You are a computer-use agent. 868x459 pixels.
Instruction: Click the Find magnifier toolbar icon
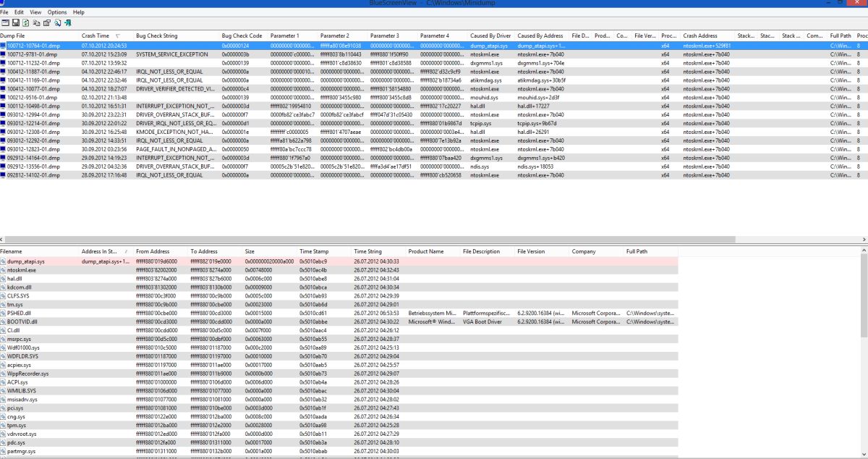click(57, 22)
